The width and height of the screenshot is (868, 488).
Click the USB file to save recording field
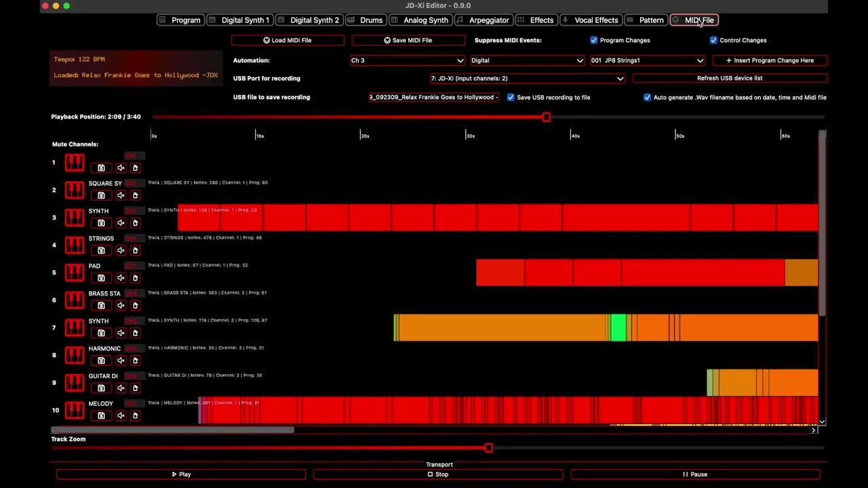coord(433,97)
